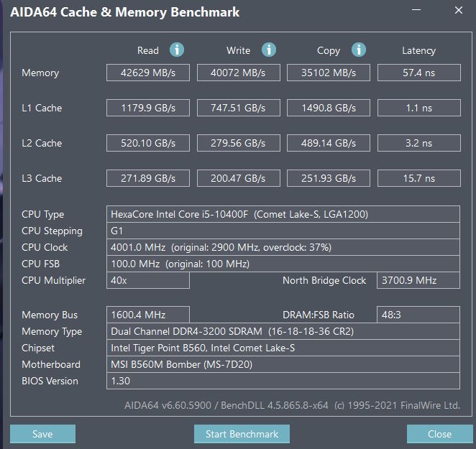This screenshot has height=449, width=476.
Task: Click the Close button at the bottom
Action: pyautogui.click(x=439, y=434)
